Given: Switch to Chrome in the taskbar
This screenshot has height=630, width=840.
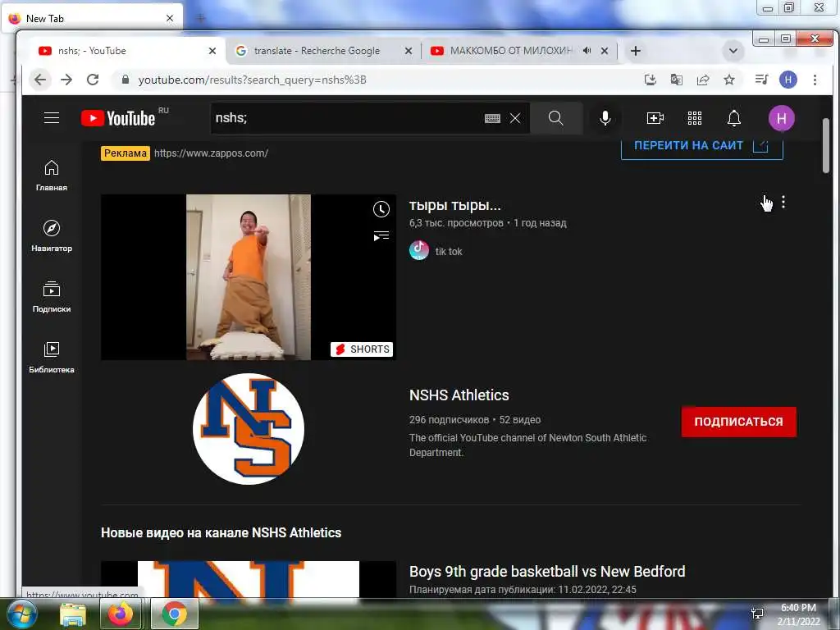Looking at the screenshot, I should click(x=175, y=614).
